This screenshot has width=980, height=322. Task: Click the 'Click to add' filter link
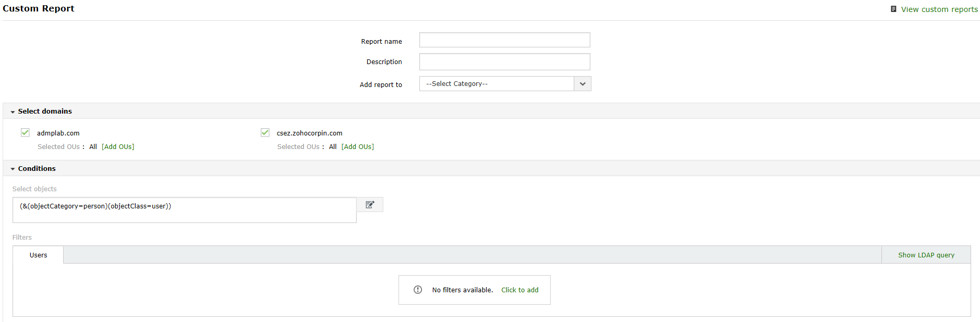click(519, 290)
